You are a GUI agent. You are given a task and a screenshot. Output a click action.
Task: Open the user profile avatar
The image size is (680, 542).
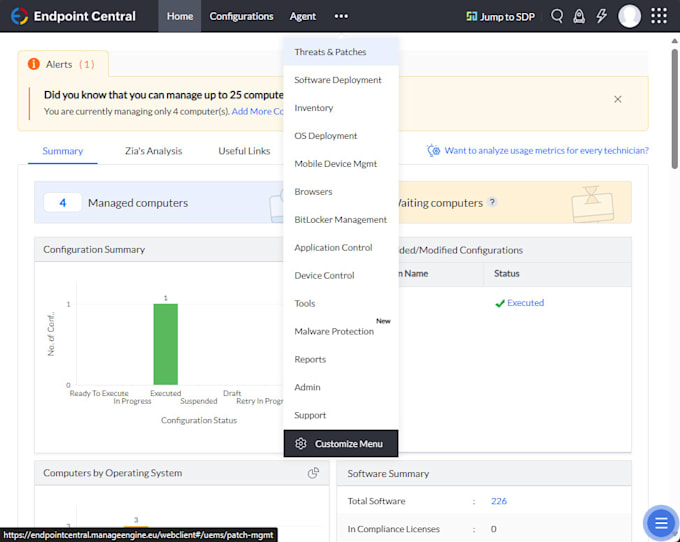click(629, 16)
